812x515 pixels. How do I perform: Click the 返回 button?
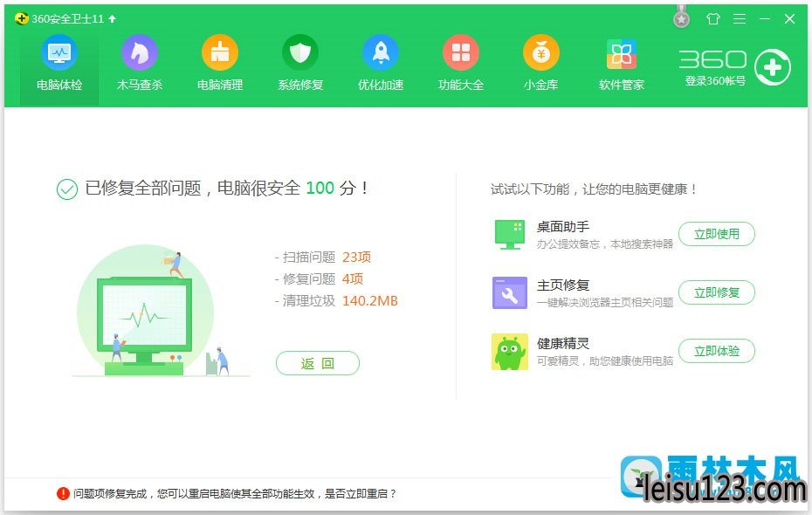[318, 363]
